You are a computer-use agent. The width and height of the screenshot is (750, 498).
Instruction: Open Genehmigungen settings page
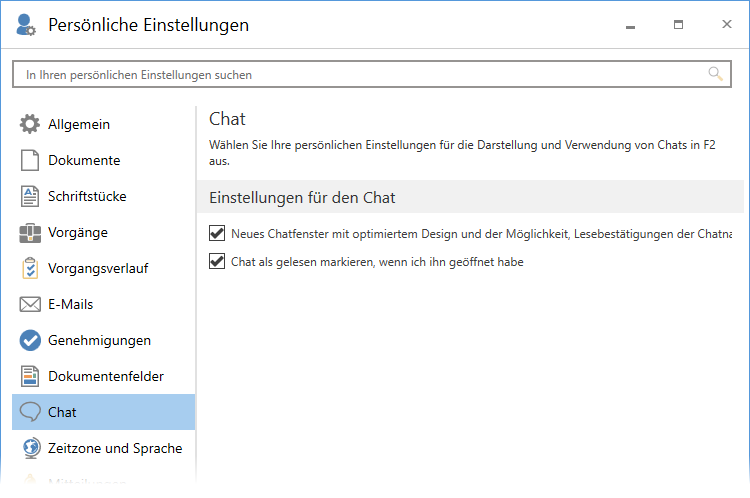point(103,340)
